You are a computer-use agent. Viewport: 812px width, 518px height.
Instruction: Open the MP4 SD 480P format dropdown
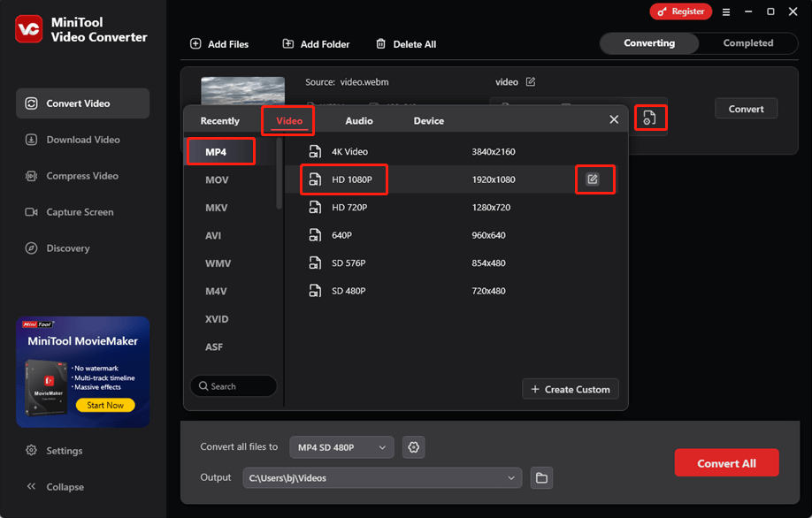tap(341, 447)
